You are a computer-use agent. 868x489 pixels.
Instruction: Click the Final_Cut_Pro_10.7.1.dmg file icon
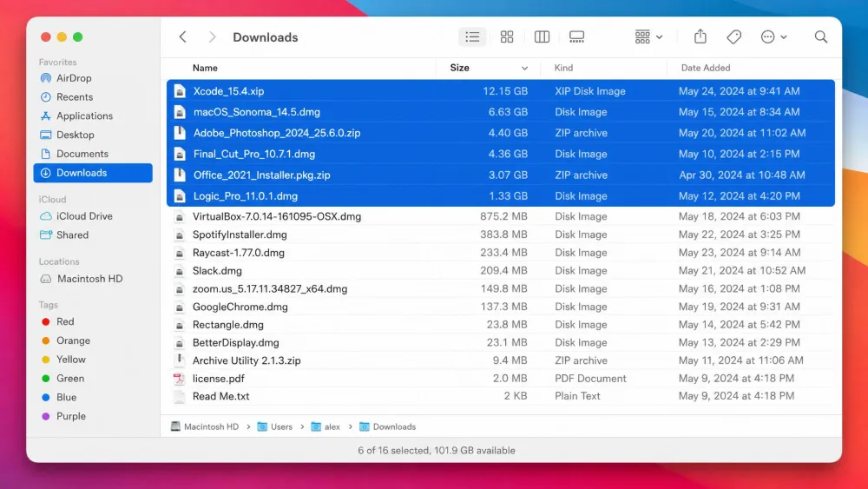pos(180,154)
